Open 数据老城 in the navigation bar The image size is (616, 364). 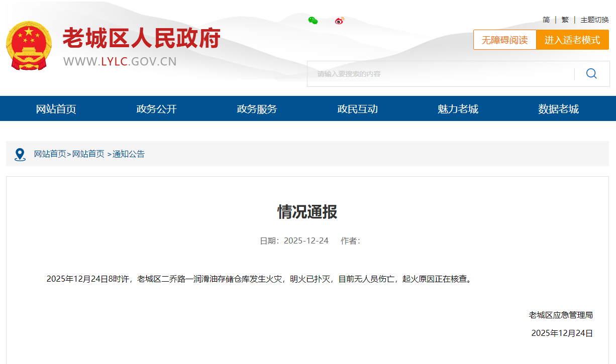point(558,109)
